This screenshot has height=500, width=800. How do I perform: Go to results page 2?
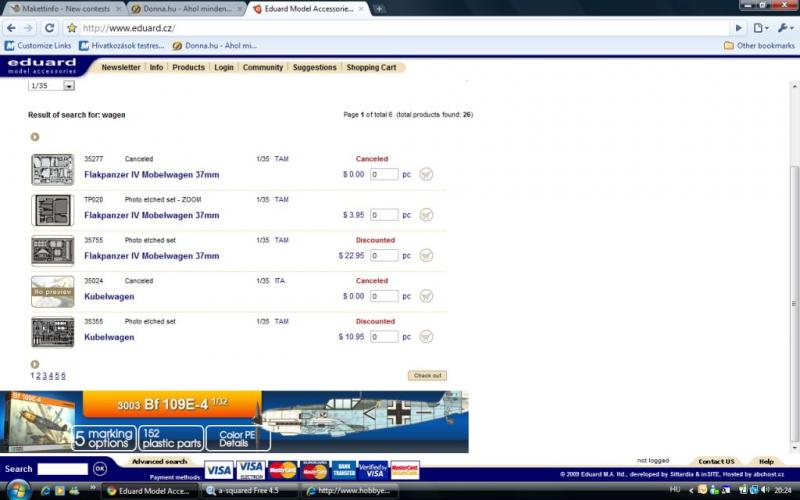[39, 376]
